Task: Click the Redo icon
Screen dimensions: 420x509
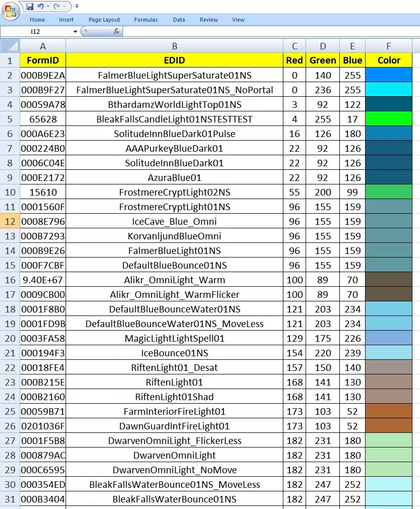Action: pyautogui.click(x=57, y=6)
